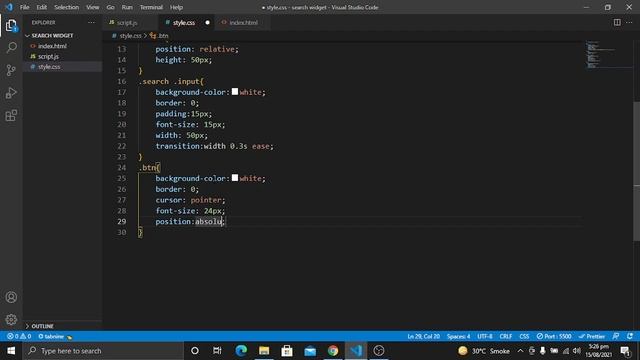Click the white color swatch on line 17
Screen dimensions: 640x360
(x=235, y=91)
